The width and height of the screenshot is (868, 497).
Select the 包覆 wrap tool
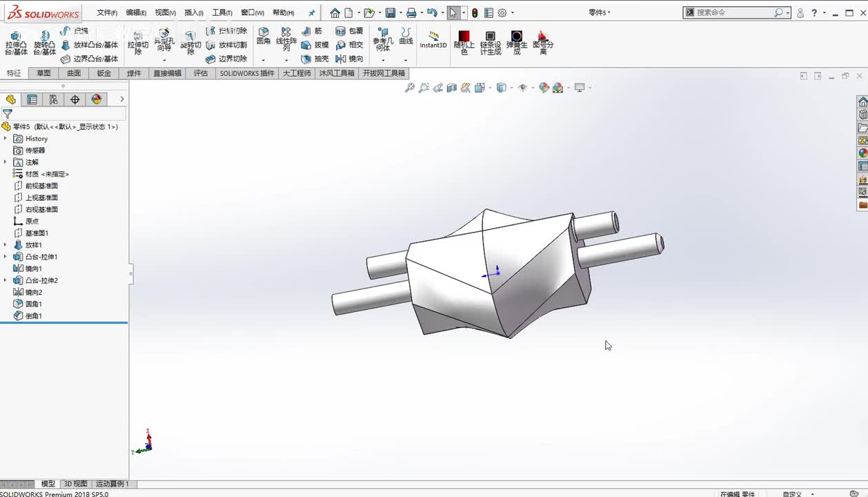[349, 31]
